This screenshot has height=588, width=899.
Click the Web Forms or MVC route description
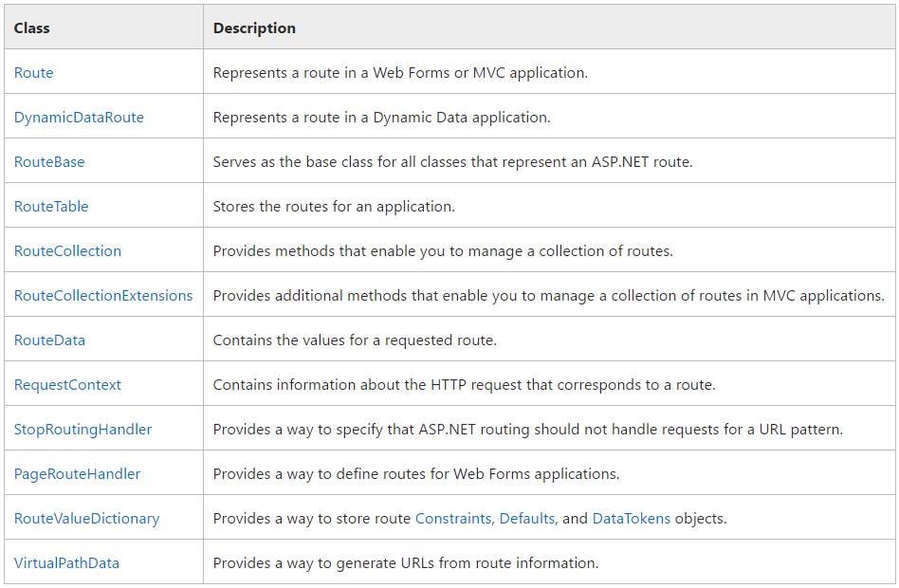(x=400, y=73)
